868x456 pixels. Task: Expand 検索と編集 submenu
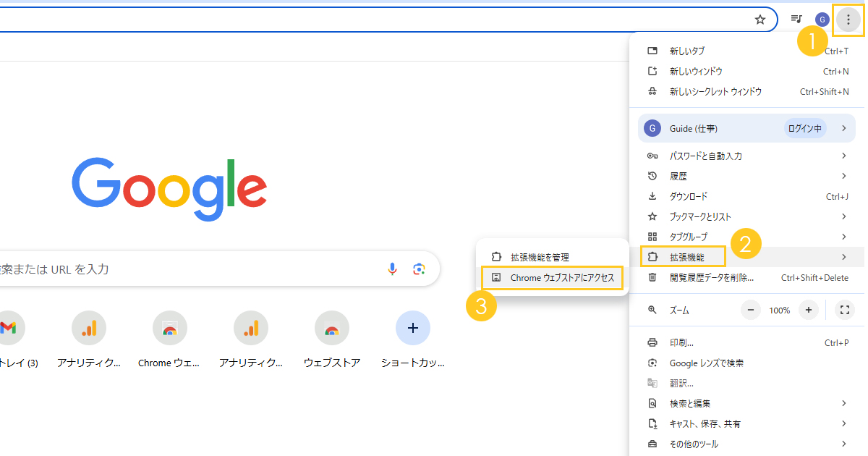(746, 403)
